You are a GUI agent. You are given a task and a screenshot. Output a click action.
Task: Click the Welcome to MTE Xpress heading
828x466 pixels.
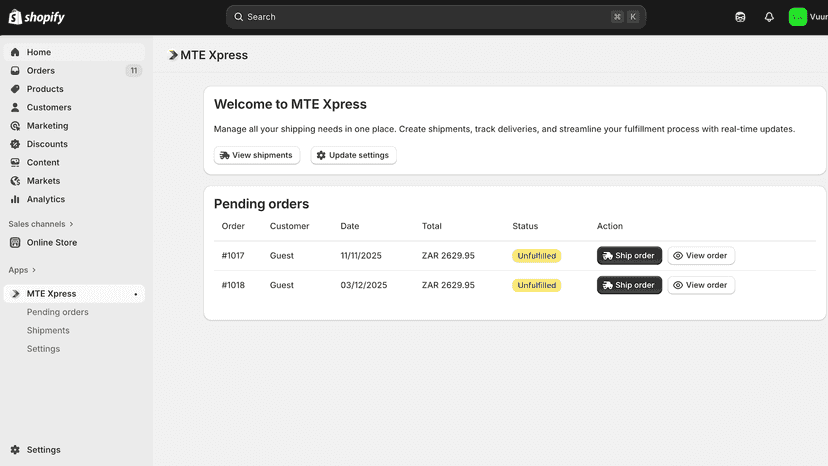pyautogui.click(x=290, y=104)
